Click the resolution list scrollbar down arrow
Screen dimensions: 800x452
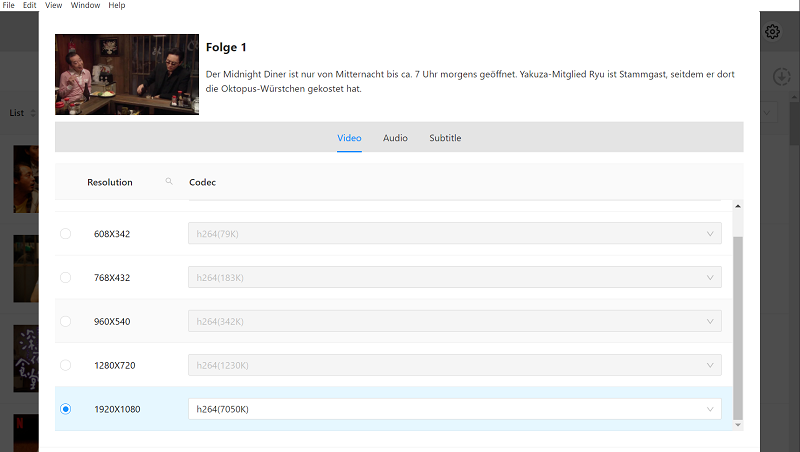(x=738, y=425)
